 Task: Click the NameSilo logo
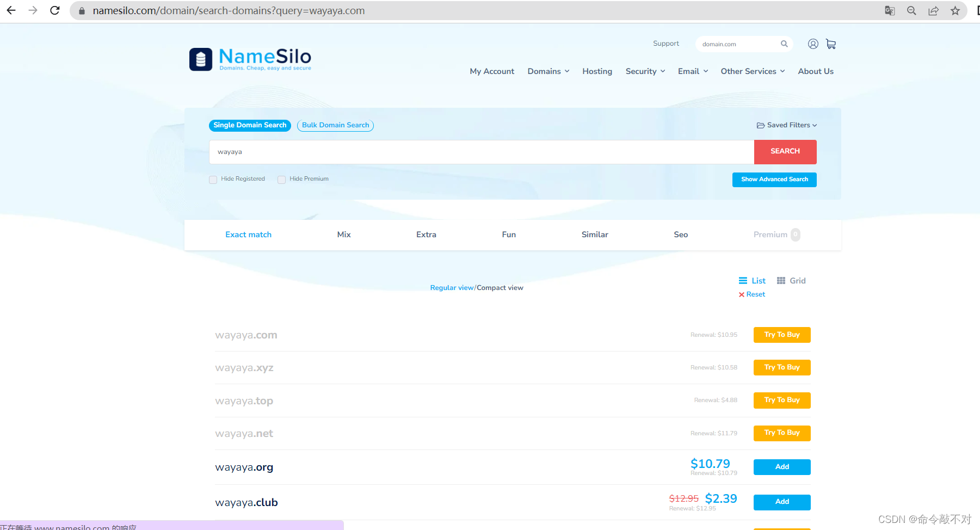point(250,59)
